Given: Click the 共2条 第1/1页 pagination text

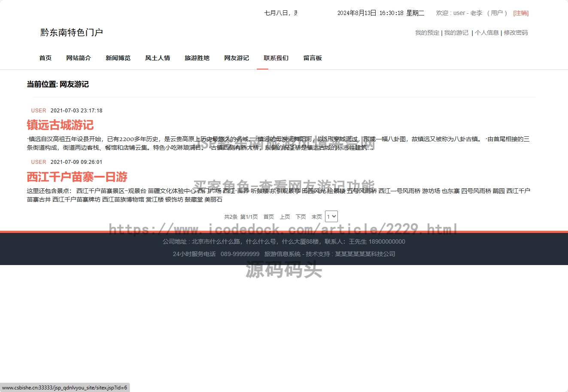Looking at the screenshot, I should (x=241, y=217).
